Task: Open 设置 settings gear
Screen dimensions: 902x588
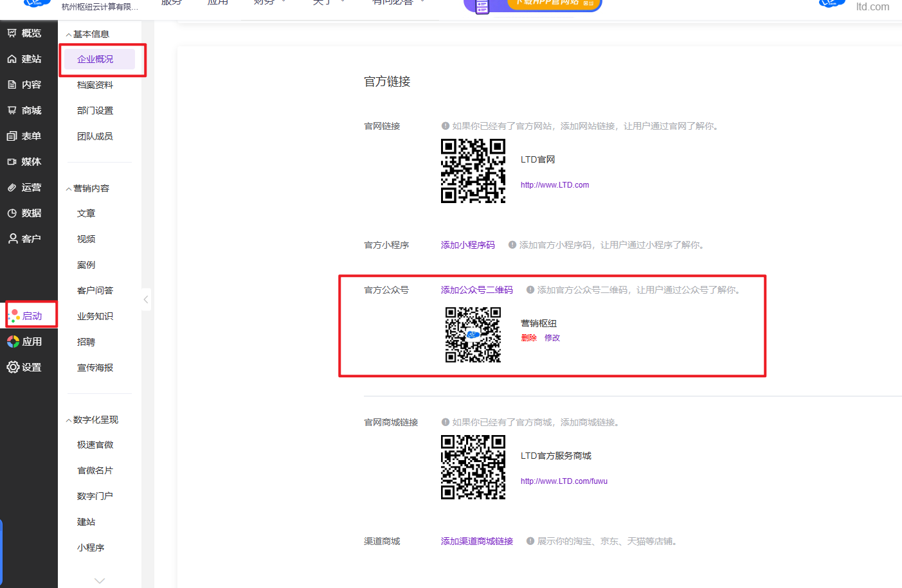Action: click(x=24, y=367)
